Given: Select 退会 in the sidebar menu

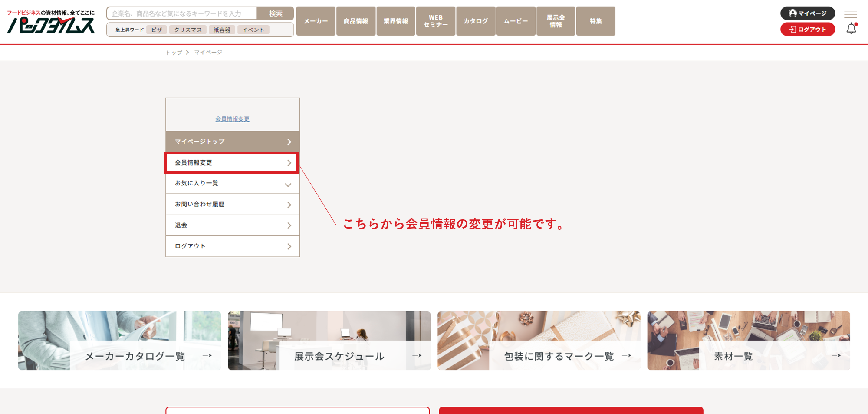Looking at the screenshot, I should [232, 225].
